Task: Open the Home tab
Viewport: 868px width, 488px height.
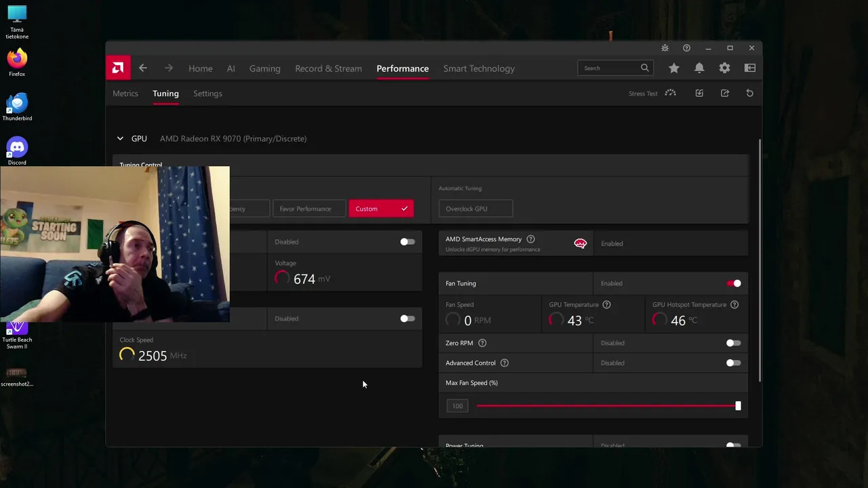Action: point(201,68)
